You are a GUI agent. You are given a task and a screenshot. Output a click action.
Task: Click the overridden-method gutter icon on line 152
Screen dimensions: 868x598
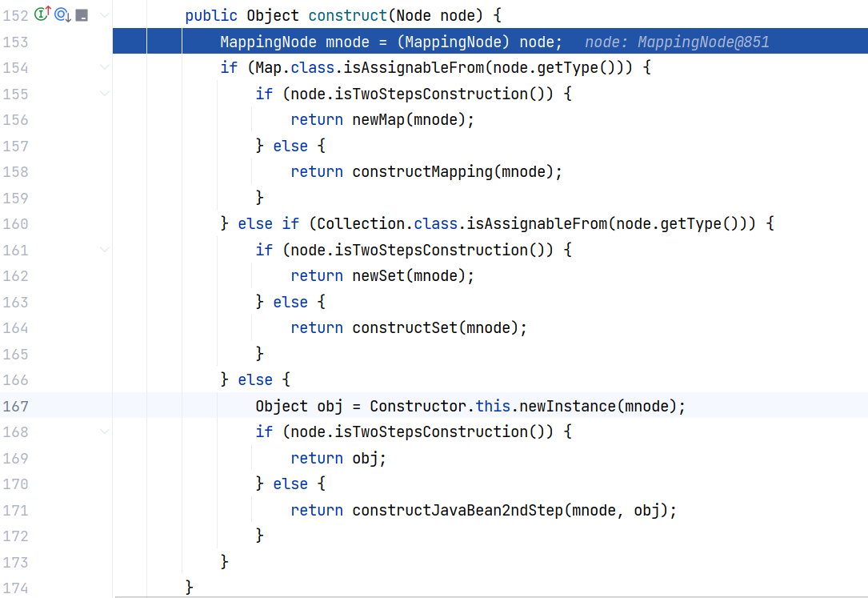tap(62, 15)
